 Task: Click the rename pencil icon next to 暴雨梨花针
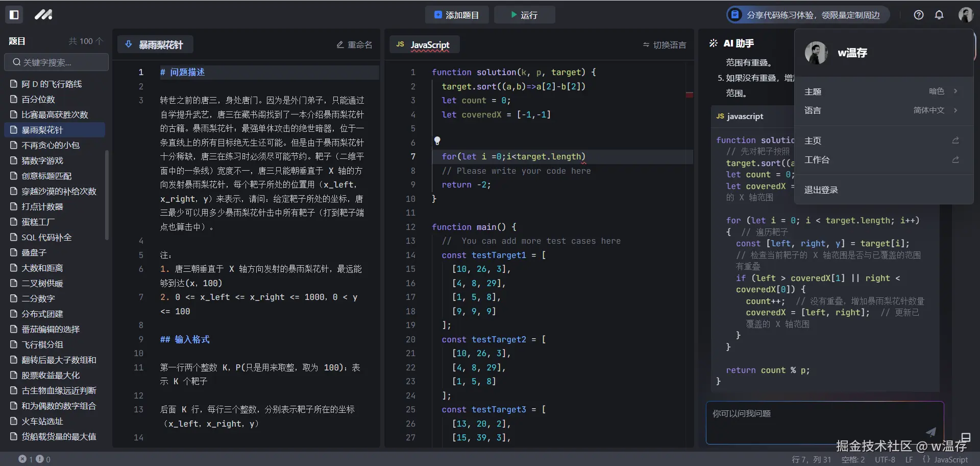point(340,44)
